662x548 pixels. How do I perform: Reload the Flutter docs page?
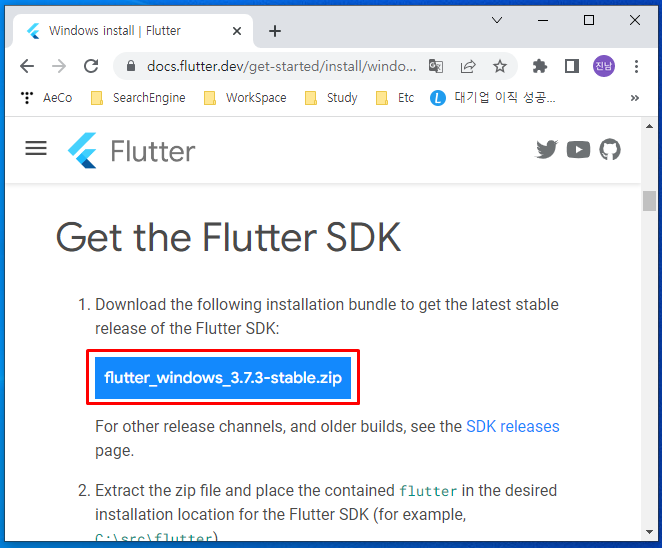pyautogui.click(x=91, y=66)
